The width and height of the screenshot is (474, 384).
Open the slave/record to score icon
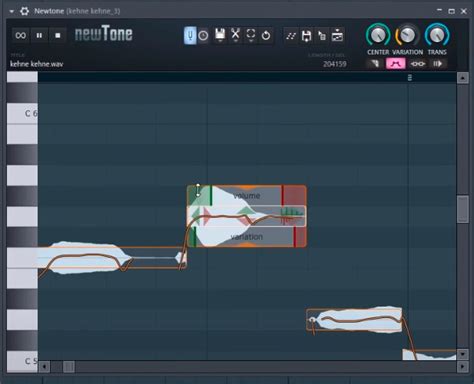(337, 35)
